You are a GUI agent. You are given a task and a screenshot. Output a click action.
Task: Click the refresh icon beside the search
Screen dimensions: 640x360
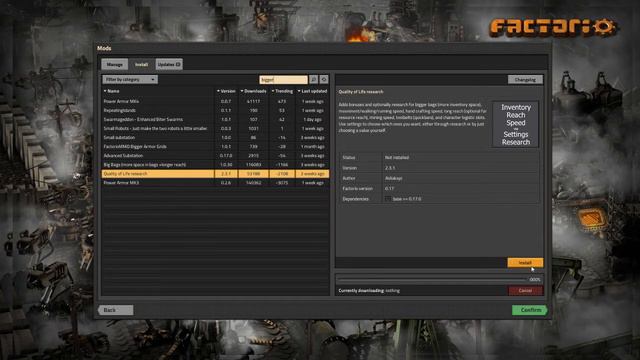pos(324,80)
